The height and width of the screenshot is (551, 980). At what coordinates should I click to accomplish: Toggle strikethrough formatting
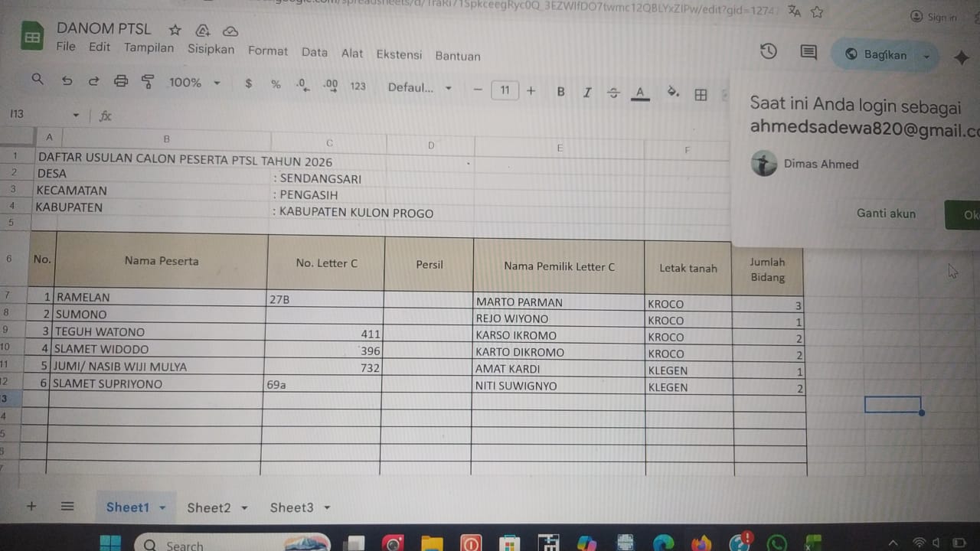pyautogui.click(x=613, y=93)
